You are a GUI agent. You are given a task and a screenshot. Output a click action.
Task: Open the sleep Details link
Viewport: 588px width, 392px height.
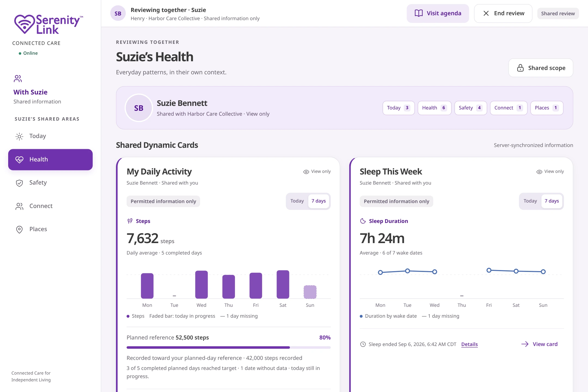469,344
